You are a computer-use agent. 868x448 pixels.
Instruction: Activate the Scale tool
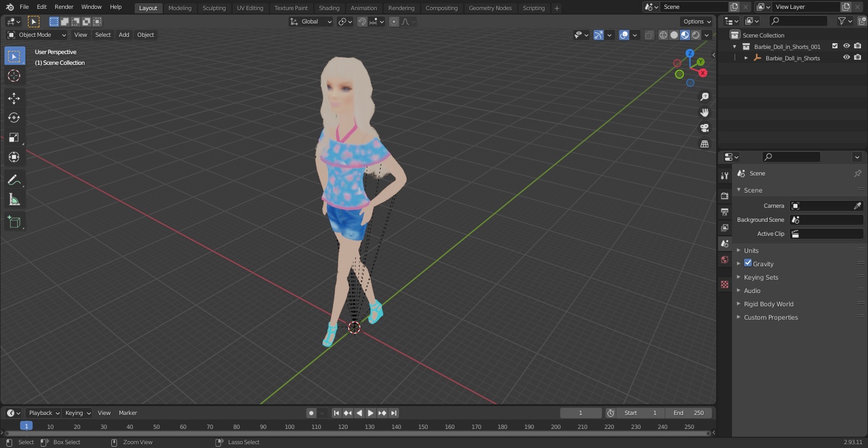pos(14,137)
